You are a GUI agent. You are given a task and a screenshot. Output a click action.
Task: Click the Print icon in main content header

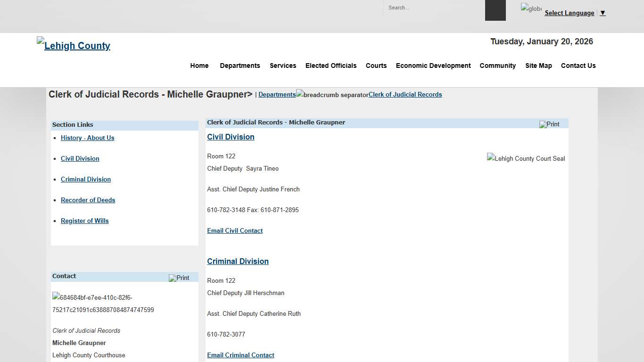click(x=549, y=124)
